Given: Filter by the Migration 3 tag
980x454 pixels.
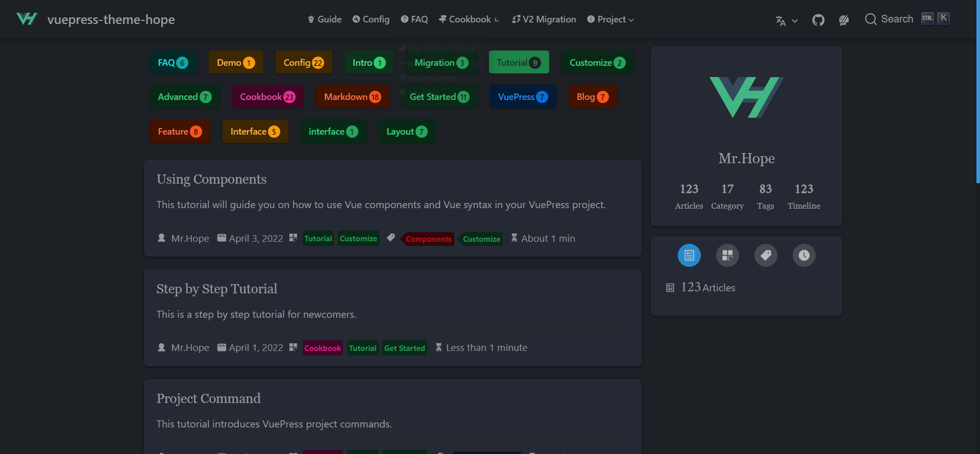Looking at the screenshot, I should pos(442,63).
